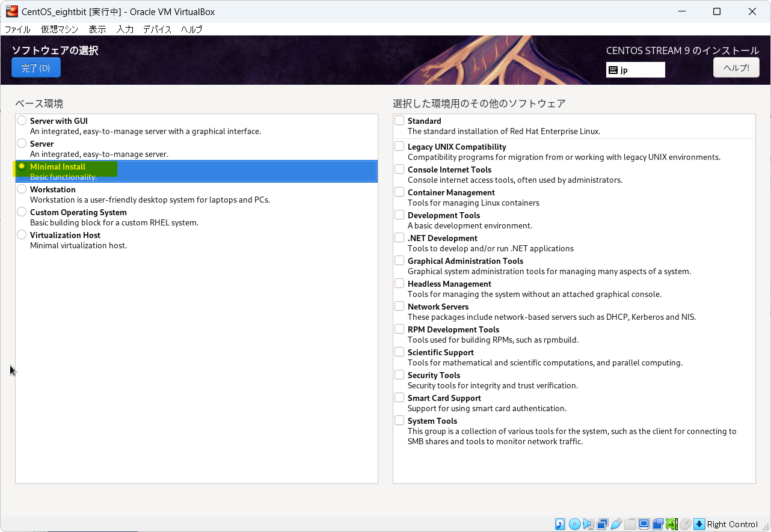Open the 表示 menu

tap(97, 29)
